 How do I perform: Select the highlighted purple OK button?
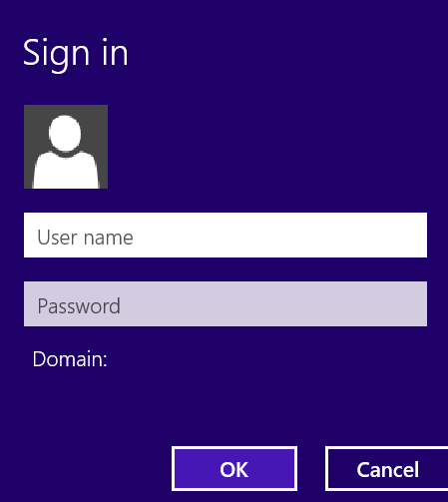click(234, 468)
